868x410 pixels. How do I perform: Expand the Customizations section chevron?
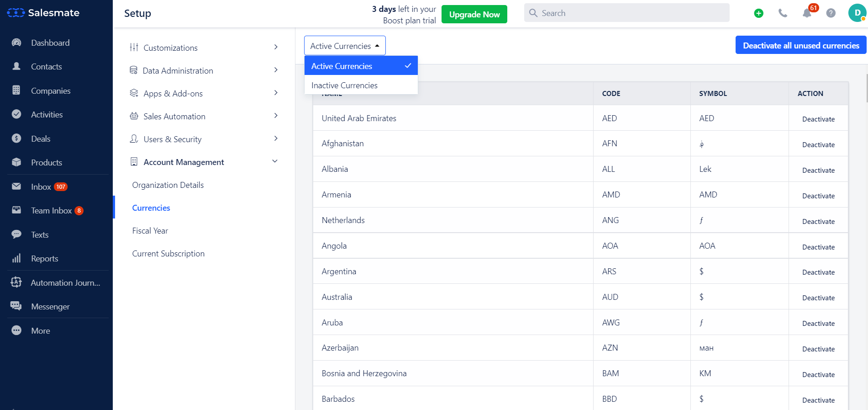pyautogui.click(x=276, y=47)
